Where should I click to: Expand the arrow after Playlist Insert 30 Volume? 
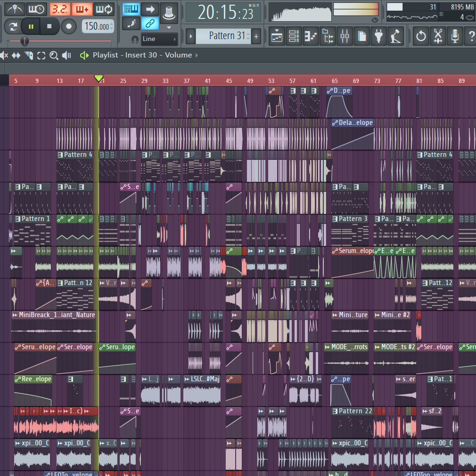197,55
